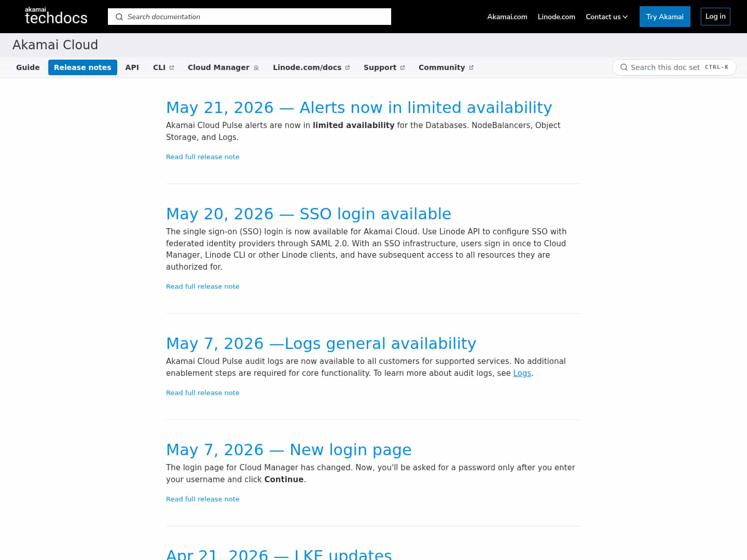Open the Support nav item
The width and height of the screenshot is (747, 560).
[384, 67]
